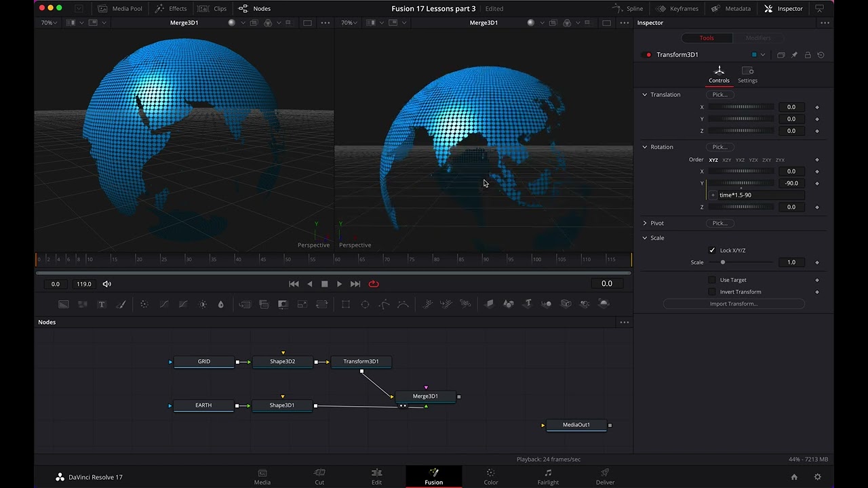
Task: Collapse the Translation section
Action: tap(645, 95)
